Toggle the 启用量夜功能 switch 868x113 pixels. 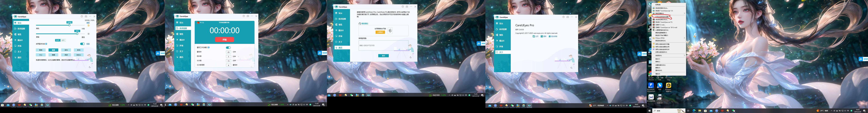[82, 44]
